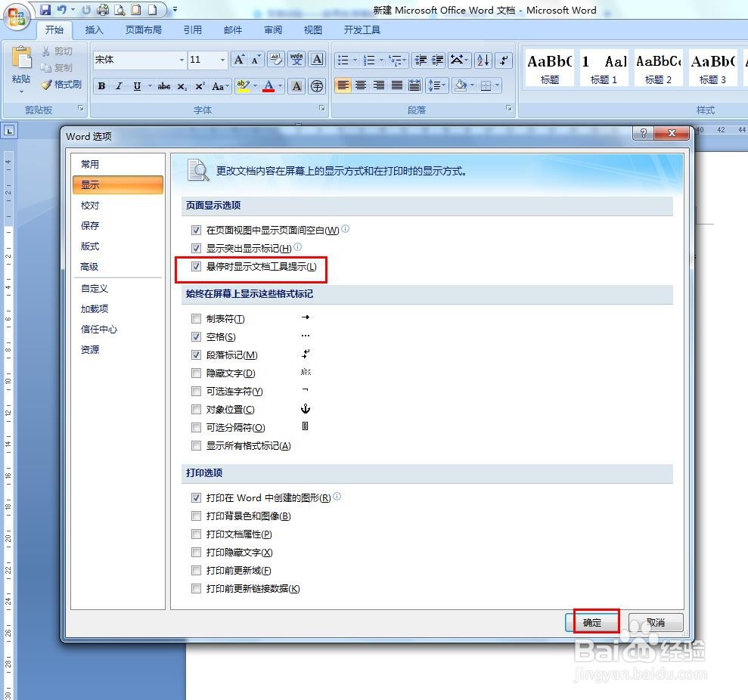Screen dimensions: 748x700
Task: Apply the 标题 1 style
Action: tap(604, 67)
